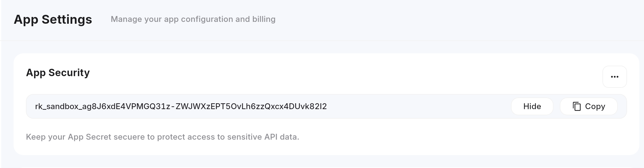Click the clipboard copy icon
644x168 pixels.
point(577,106)
